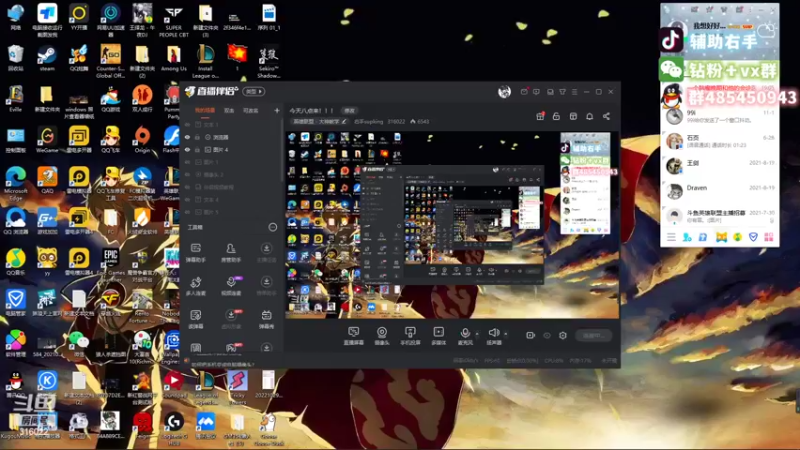Viewport: 800px width, 450px height.
Task: Click the user avatar in title bar
Action: 504,92
